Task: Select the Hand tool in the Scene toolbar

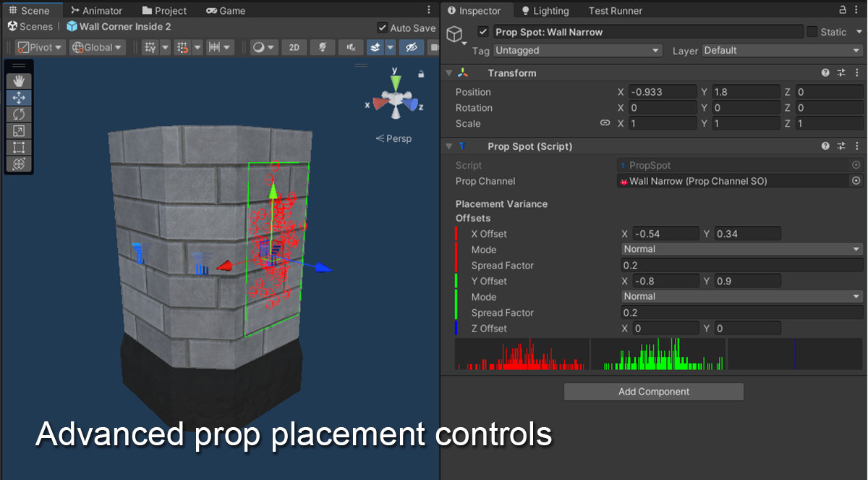Action: [x=18, y=80]
